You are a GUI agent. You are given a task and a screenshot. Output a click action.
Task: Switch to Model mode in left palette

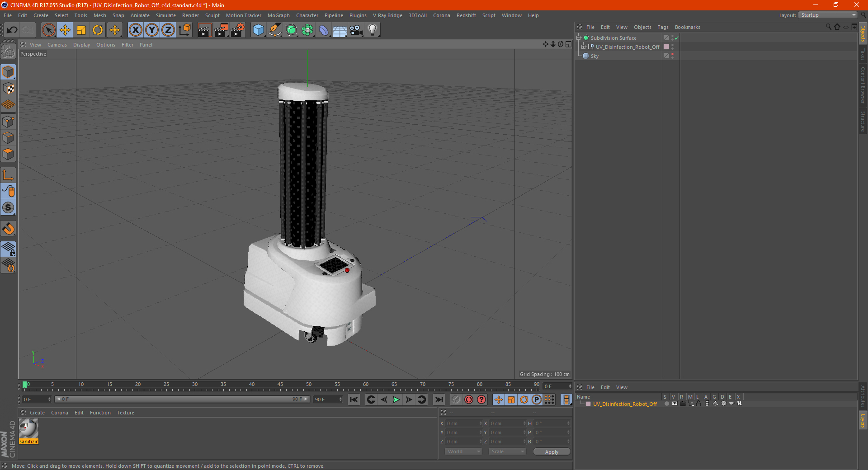click(x=8, y=72)
